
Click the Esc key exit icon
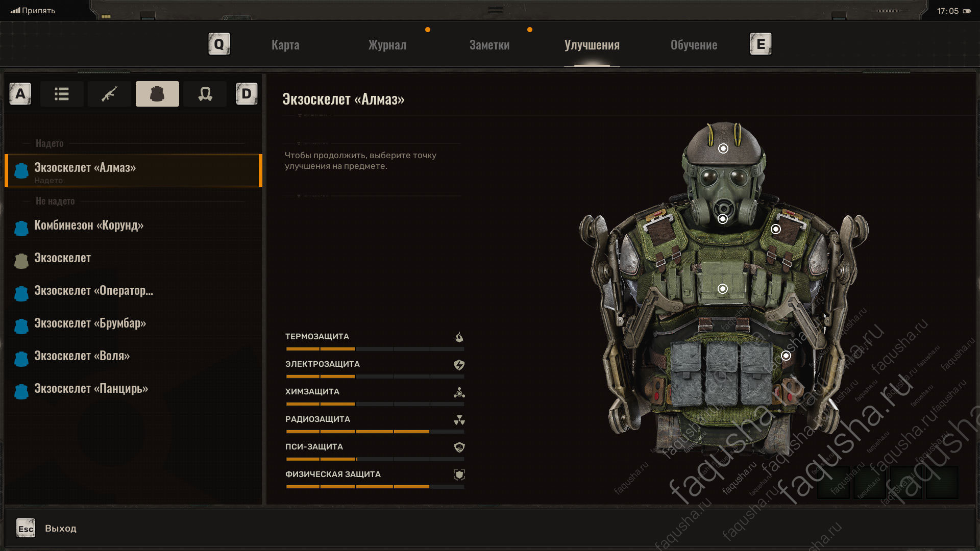point(26,529)
